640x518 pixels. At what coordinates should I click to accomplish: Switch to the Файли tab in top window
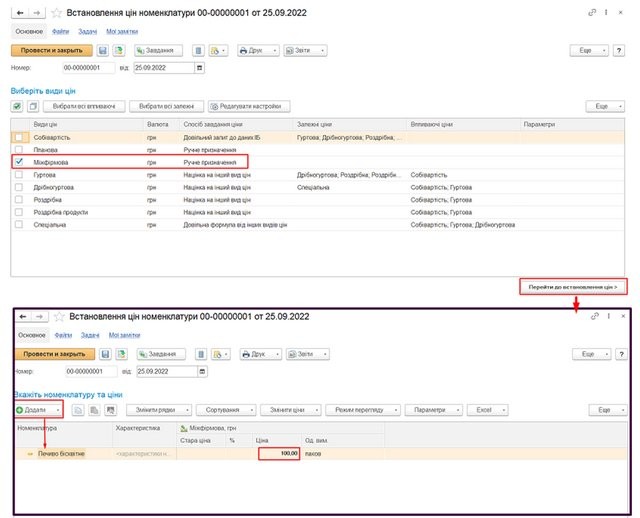(63, 30)
